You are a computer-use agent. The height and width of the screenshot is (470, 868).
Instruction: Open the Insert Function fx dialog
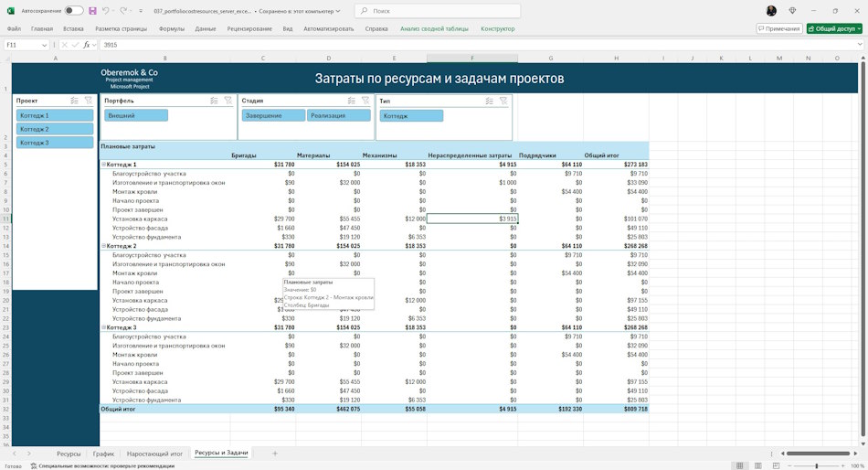tap(87, 45)
